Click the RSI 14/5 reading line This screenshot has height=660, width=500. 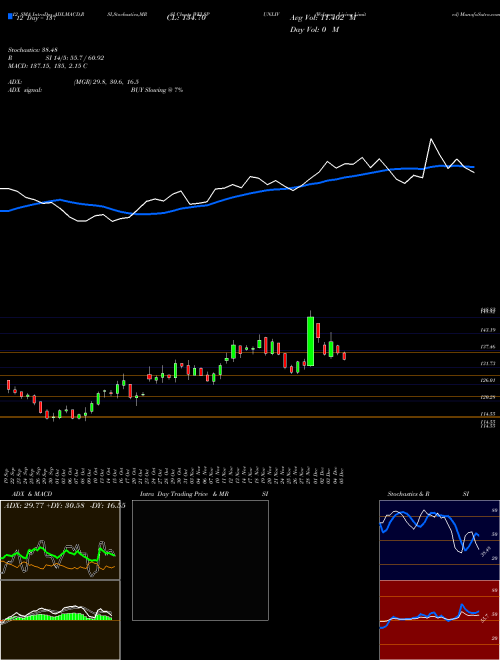56,58
